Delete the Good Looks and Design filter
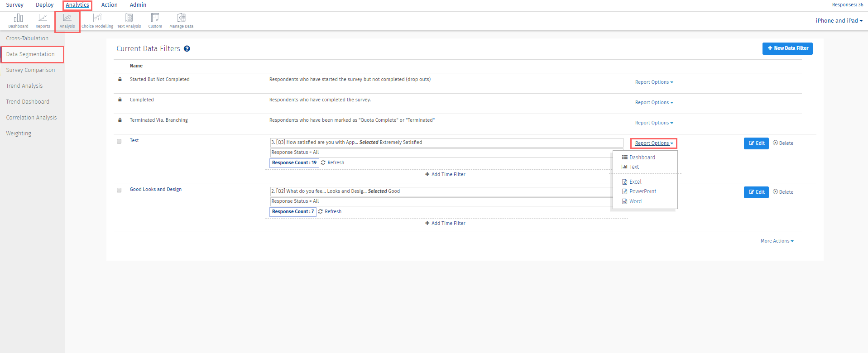The height and width of the screenshot is (353, 868). 783,192
